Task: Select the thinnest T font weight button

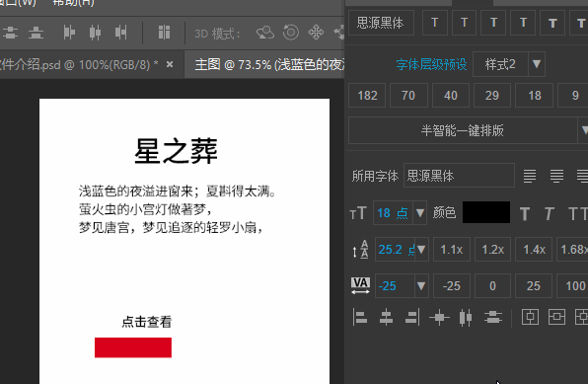Action: [435, 23]
